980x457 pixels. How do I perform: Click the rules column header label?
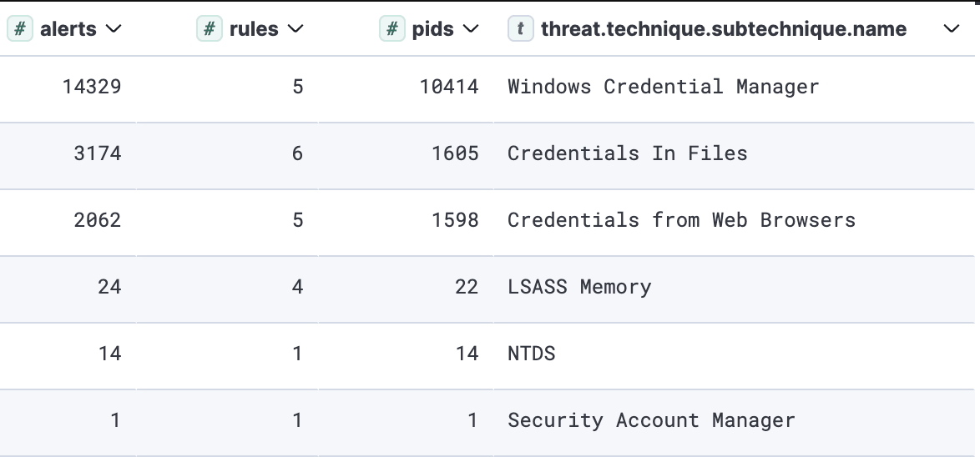pyautogui.click(x=254, y=29)
